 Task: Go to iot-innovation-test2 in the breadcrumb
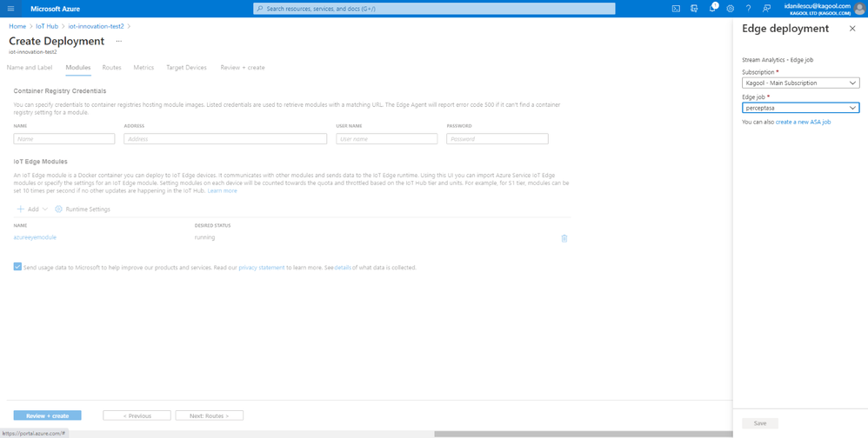click(x=97, y=26)
